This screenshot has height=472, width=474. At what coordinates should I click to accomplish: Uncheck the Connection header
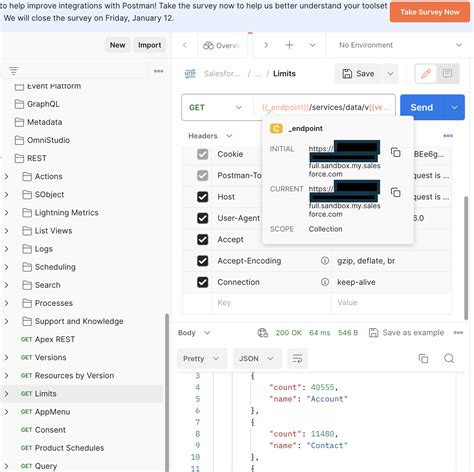click(x=203, y=282)
